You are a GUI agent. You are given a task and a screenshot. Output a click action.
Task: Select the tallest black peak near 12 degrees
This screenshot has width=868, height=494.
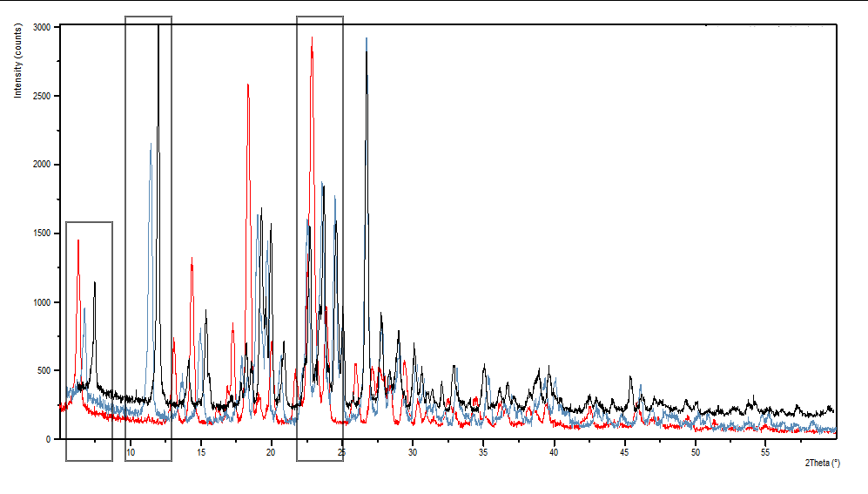(x=158, y=29)
